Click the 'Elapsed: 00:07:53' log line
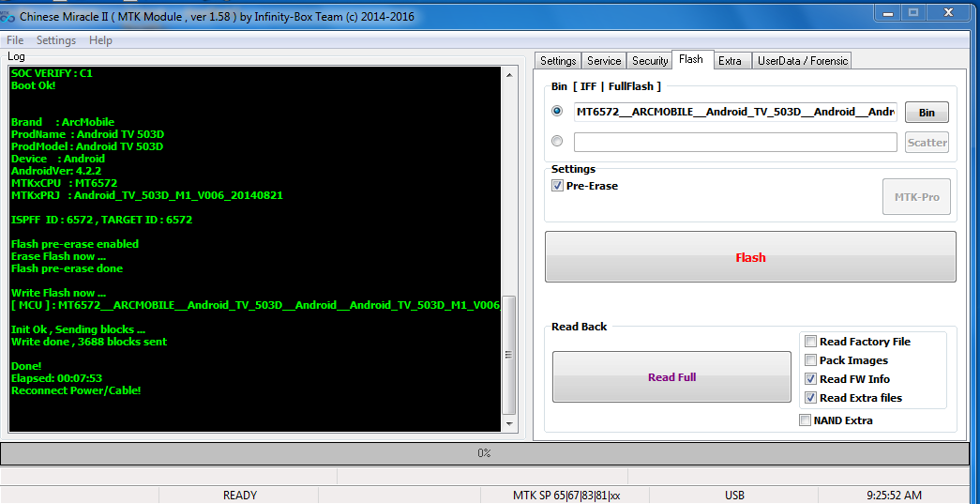The image size is (980, 504). (x=56, y=378)
